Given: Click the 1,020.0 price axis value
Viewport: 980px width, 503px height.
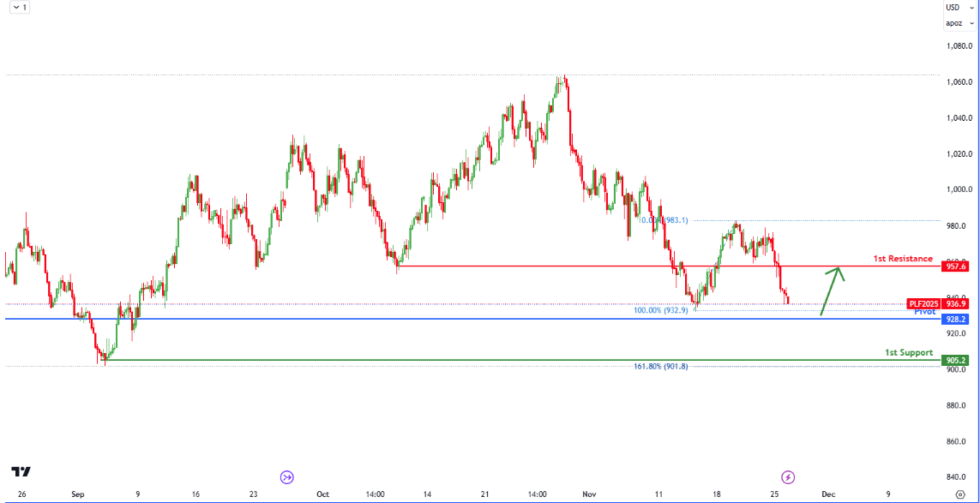Looking at the screenshot, I should [x=959, y=154].
